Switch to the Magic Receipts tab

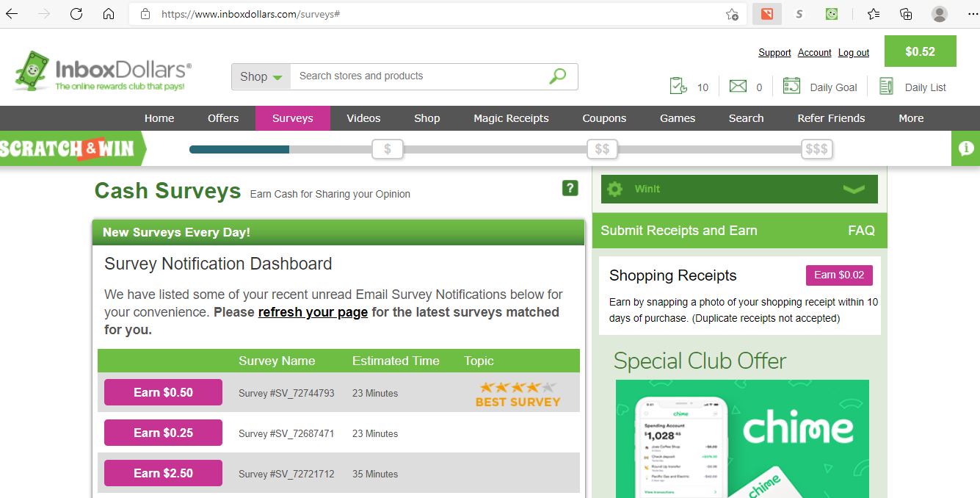click(x=510, y=118)
